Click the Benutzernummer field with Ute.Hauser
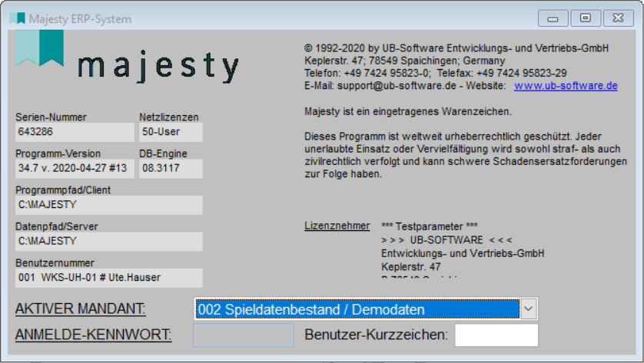 108,278
